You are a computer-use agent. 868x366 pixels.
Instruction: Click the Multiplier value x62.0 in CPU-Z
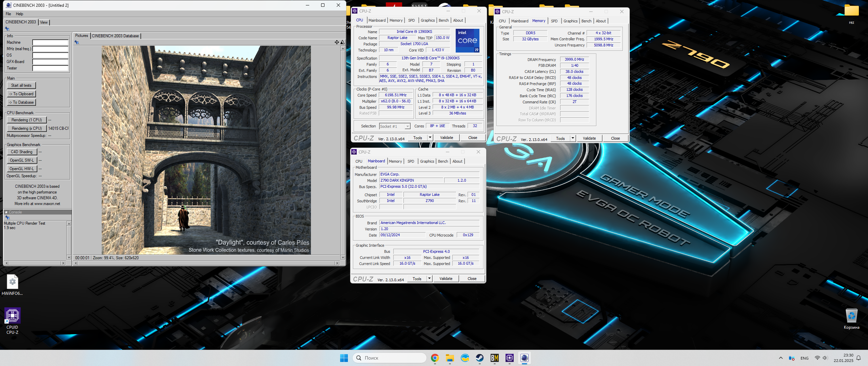(x=395, y=101)
